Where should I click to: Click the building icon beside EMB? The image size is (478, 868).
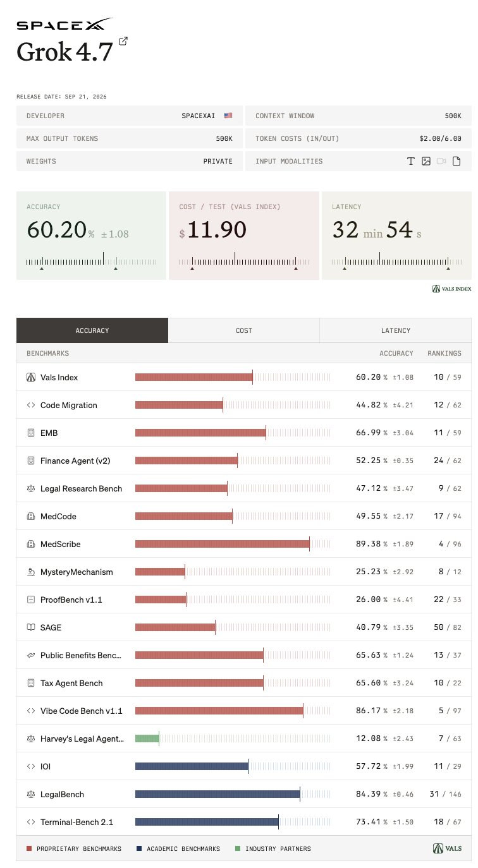[x=31, y=433]
